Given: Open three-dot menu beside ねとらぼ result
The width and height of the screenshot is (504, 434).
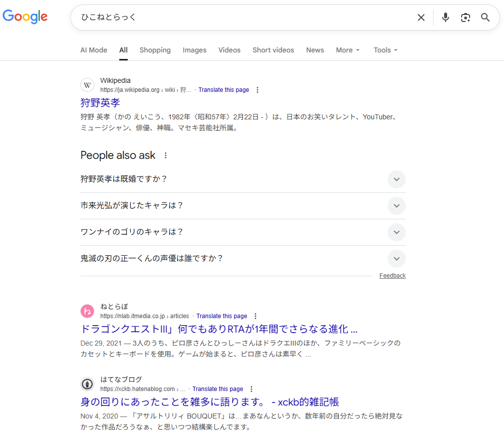Looking at the screenshot, I should point(255,316).
